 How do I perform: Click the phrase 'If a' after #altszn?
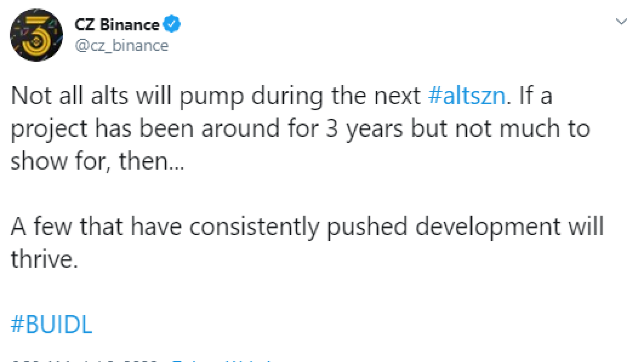(535, 96)
